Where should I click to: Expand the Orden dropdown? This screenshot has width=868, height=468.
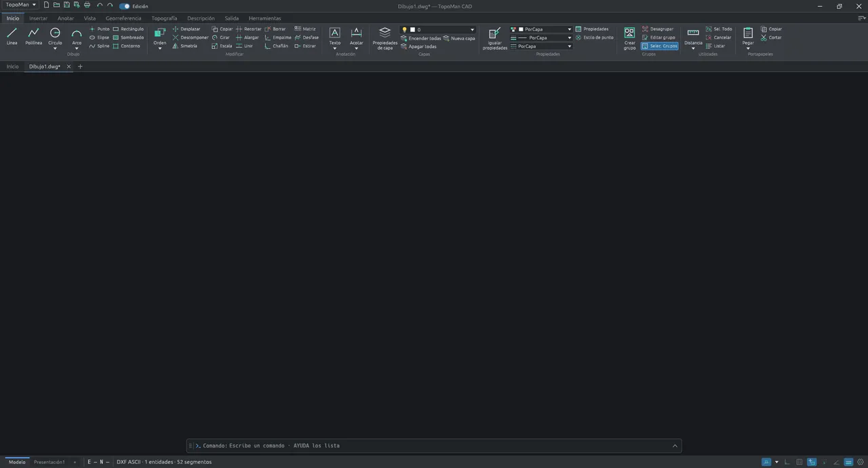click(x=160, y=48)
